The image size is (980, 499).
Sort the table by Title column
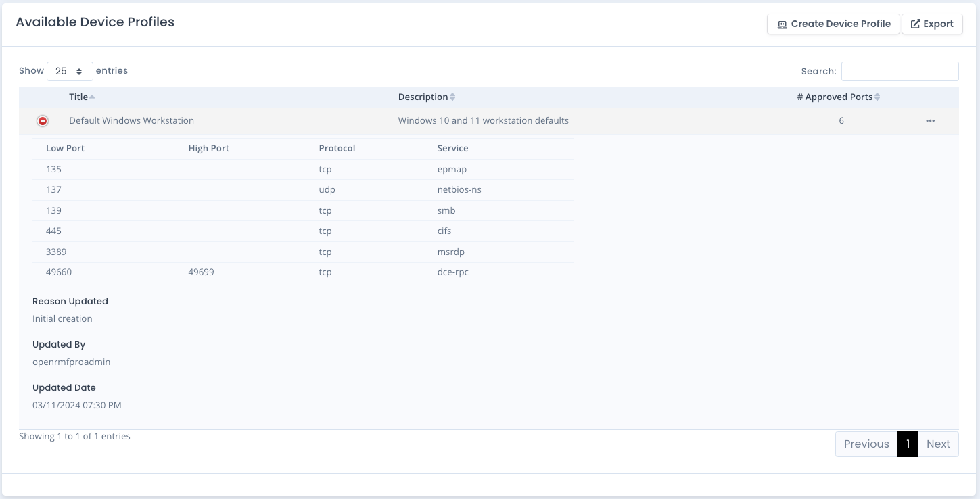click(82, 97)
